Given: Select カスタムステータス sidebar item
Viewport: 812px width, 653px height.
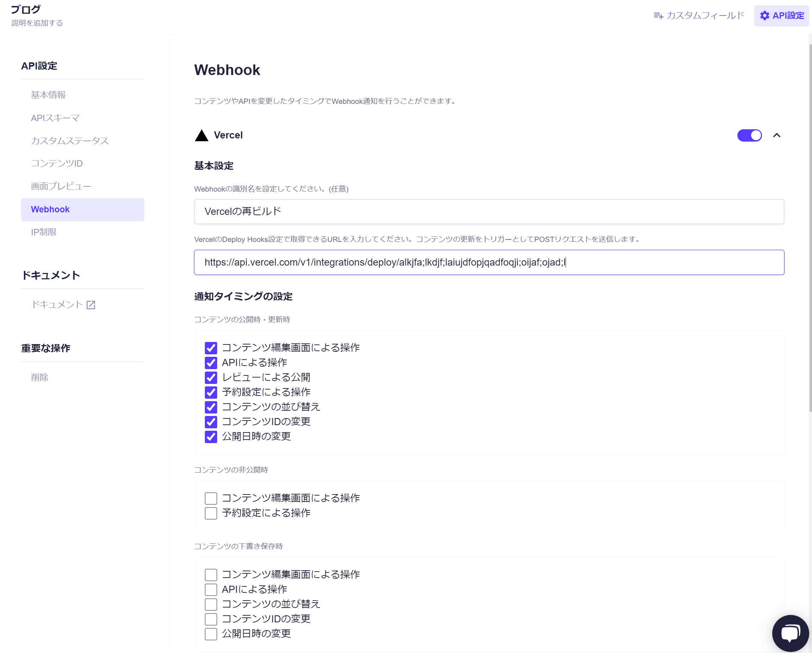Looking at the screenshot, I should (82, 141).
